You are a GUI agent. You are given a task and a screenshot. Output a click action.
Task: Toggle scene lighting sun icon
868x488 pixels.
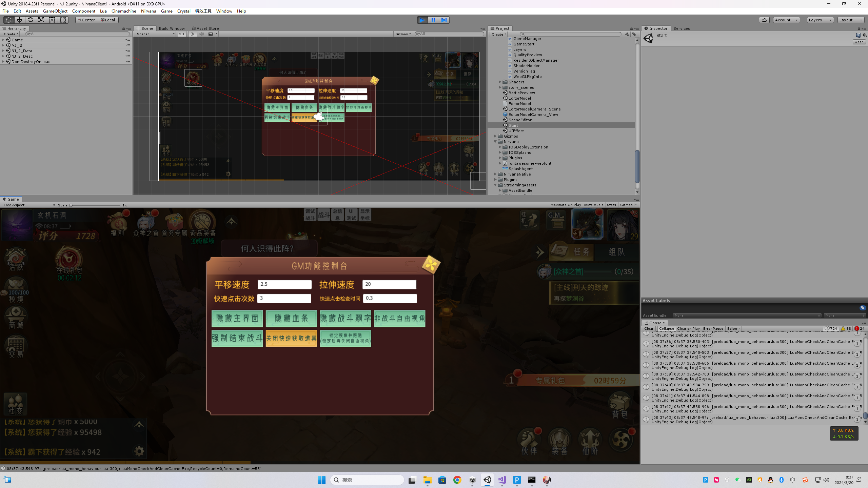pyautogui.click(x=193, y=34)
